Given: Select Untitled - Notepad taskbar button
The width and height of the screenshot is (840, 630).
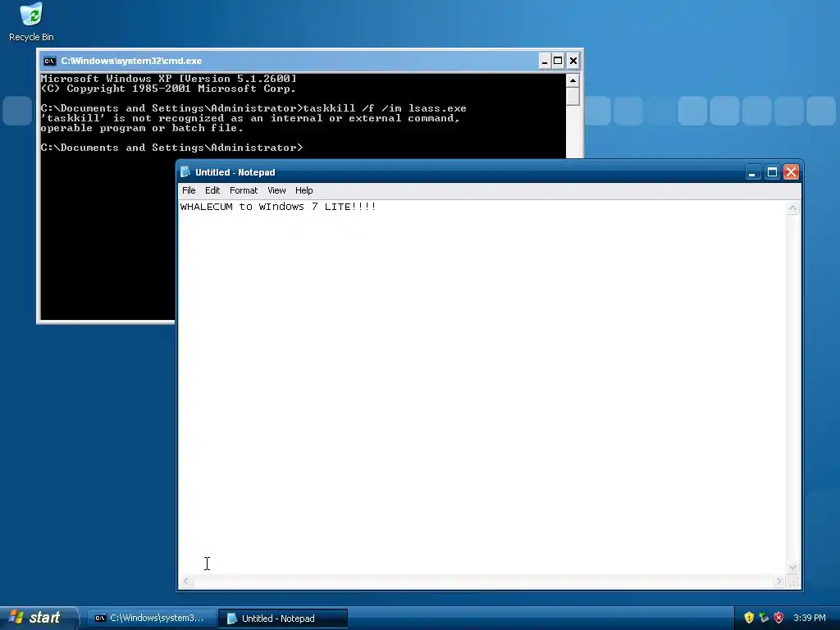Looking at the screenshot, I should 283,619.
